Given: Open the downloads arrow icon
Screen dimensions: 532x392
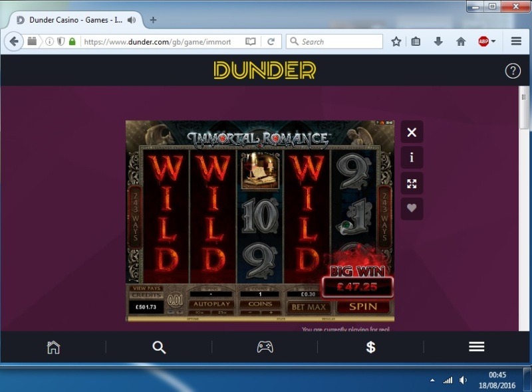Looking at the screenshot, I should [x=438, y=42].
